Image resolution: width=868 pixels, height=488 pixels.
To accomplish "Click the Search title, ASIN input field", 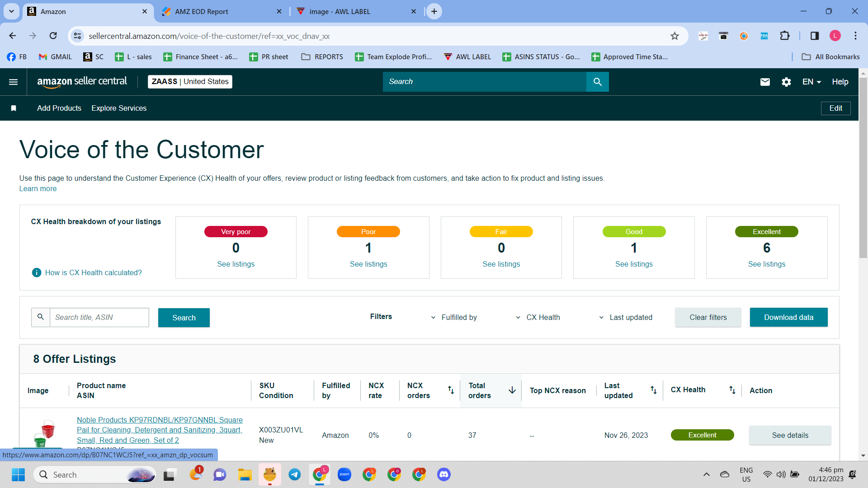I will [99, 317].
